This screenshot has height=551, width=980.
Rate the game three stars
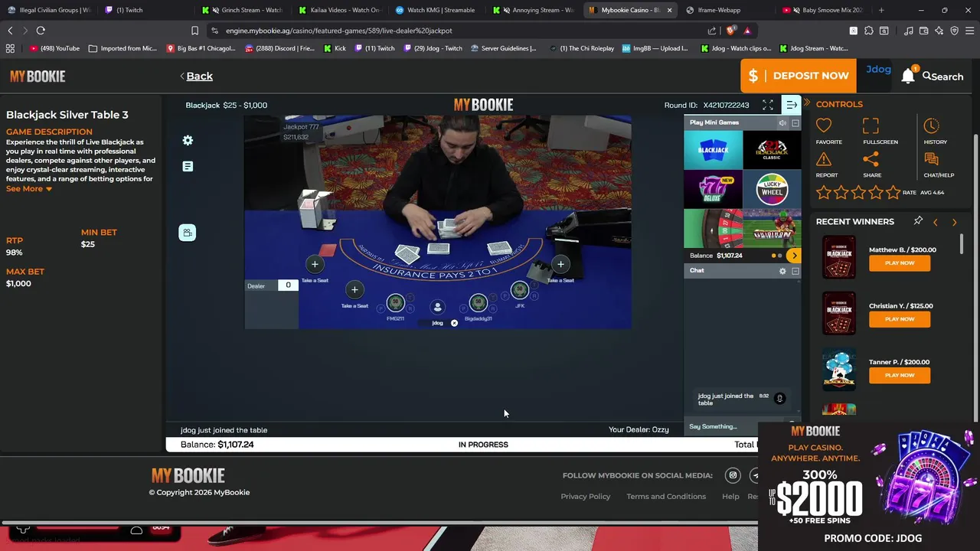coord(858,193)
